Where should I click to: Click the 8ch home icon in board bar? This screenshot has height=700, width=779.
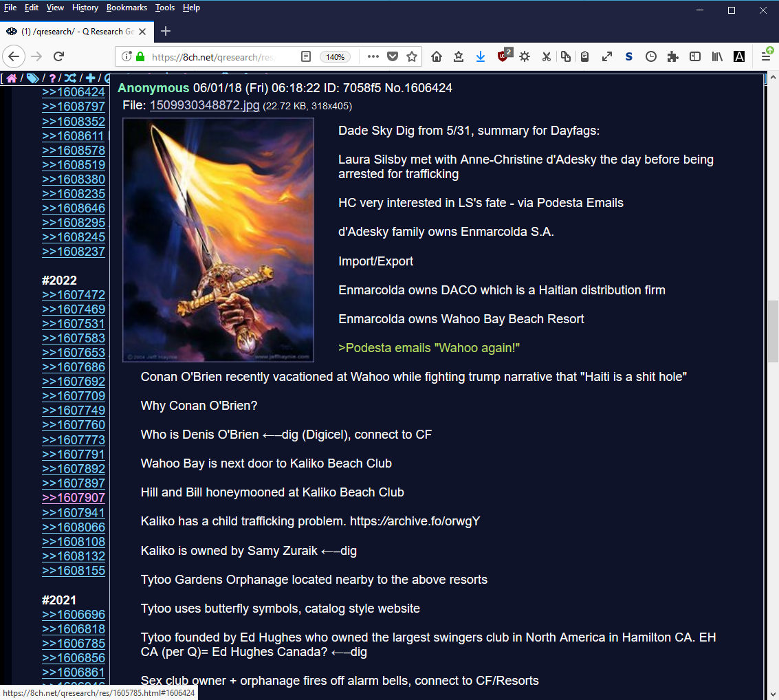(12, 78)
